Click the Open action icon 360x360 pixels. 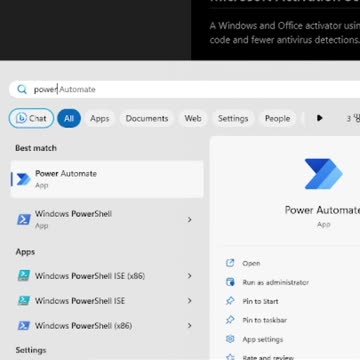tap(230, 263)
